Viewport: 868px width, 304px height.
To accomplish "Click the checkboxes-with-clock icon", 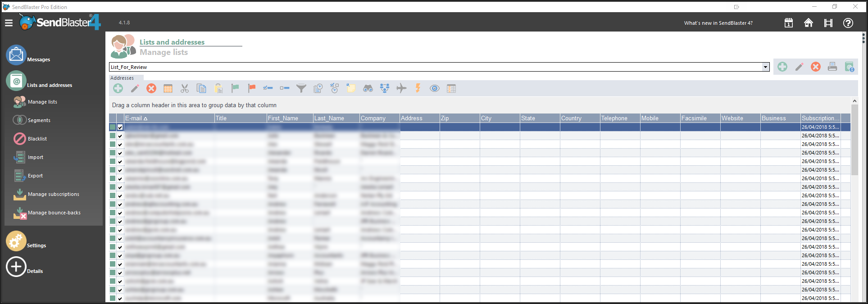I will click(335, 88).
